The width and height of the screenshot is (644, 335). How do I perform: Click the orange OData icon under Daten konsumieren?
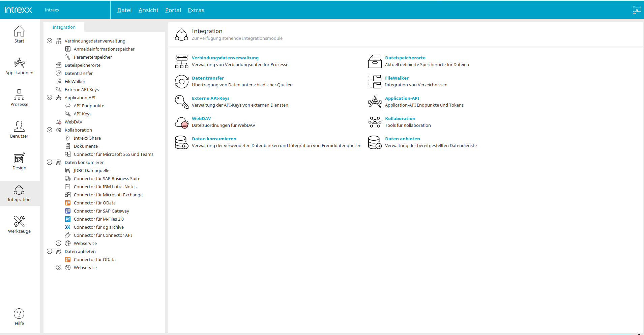pos(68,203)
